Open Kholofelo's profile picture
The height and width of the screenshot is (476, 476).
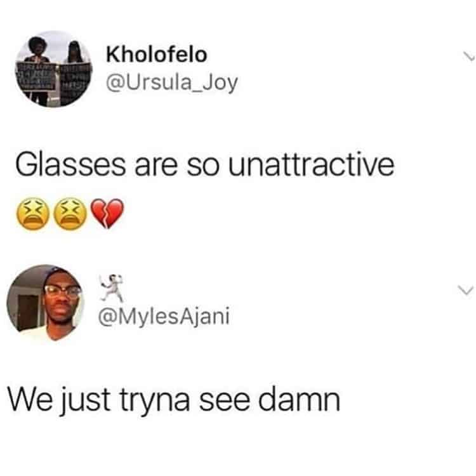point(54,69)
